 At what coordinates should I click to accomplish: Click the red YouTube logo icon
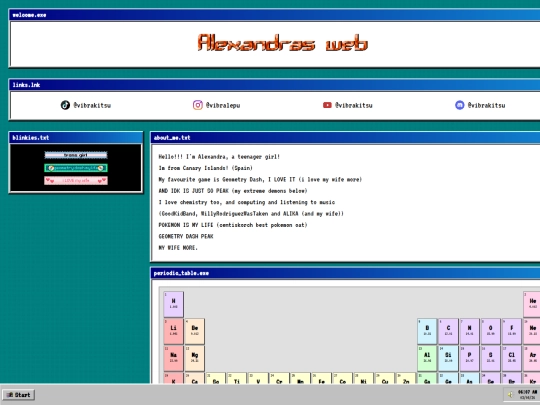tap(327, 105)
